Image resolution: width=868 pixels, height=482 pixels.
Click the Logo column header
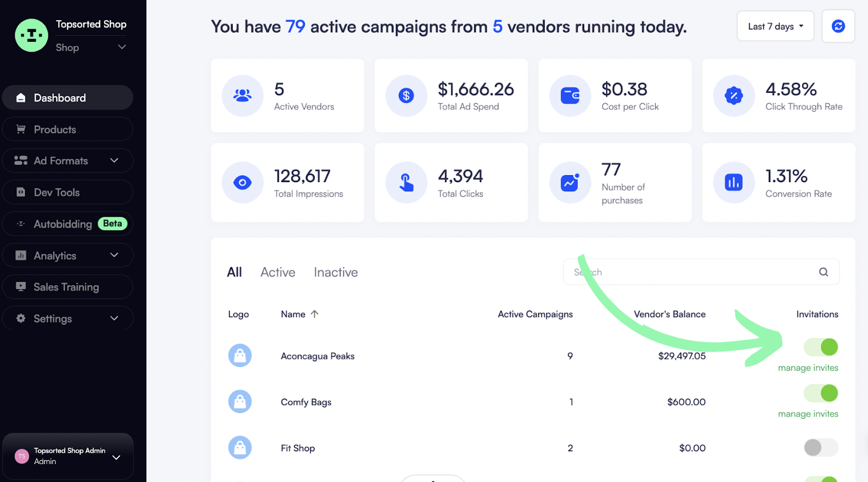[x=238, y=314]
